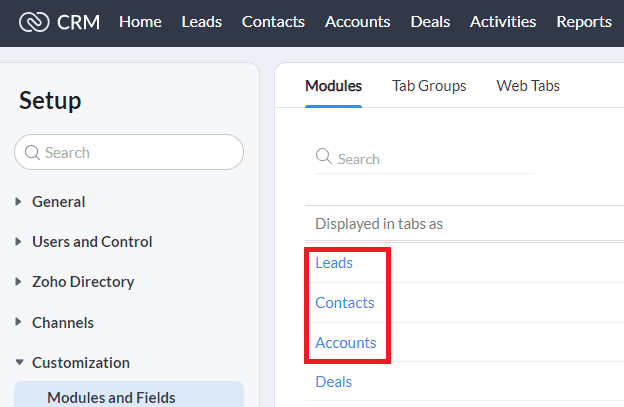Viewport: 624px width, 407px height.
Task: Expand the Channels section
Action: pyautogui.click(x=19, y=323)
